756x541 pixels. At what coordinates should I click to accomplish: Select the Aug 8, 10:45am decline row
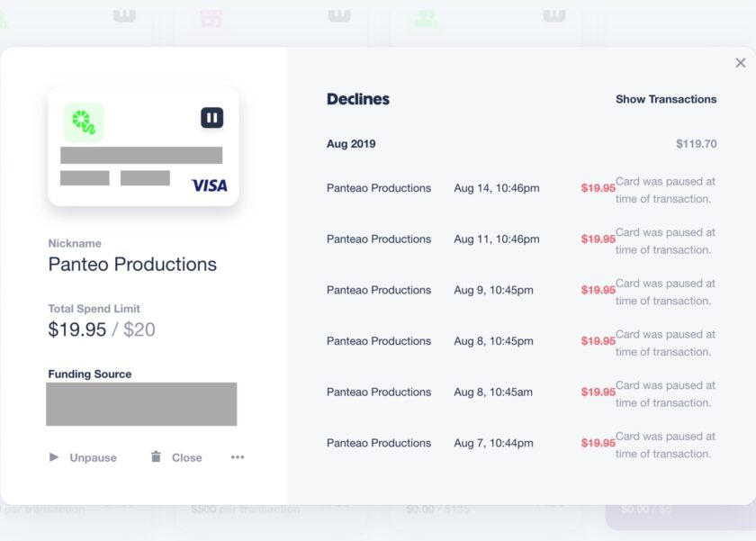click(521, 394)
